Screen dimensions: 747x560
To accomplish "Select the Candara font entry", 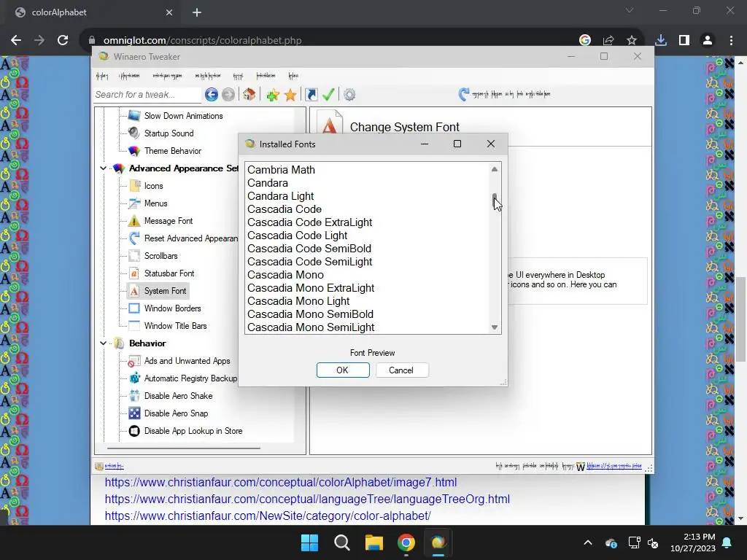I will point(268,183).
